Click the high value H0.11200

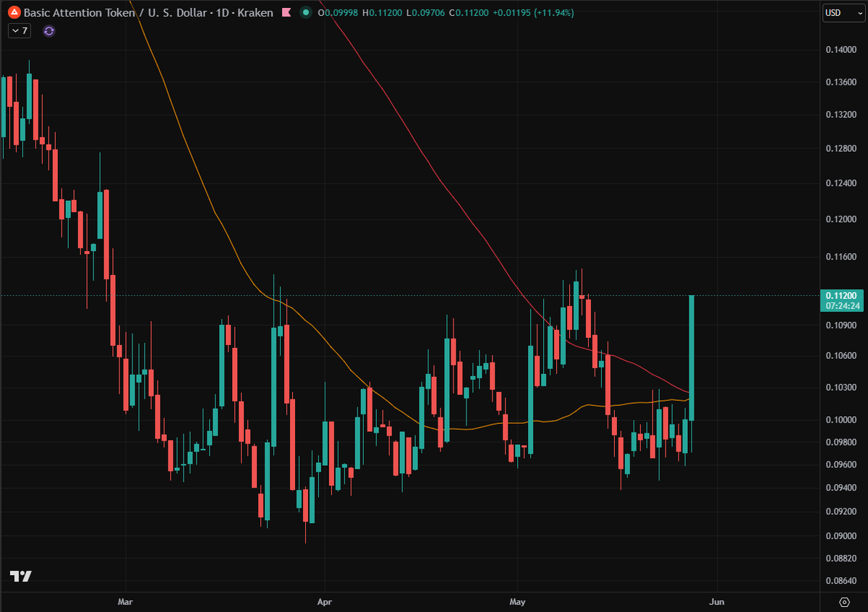coord(383,12)
